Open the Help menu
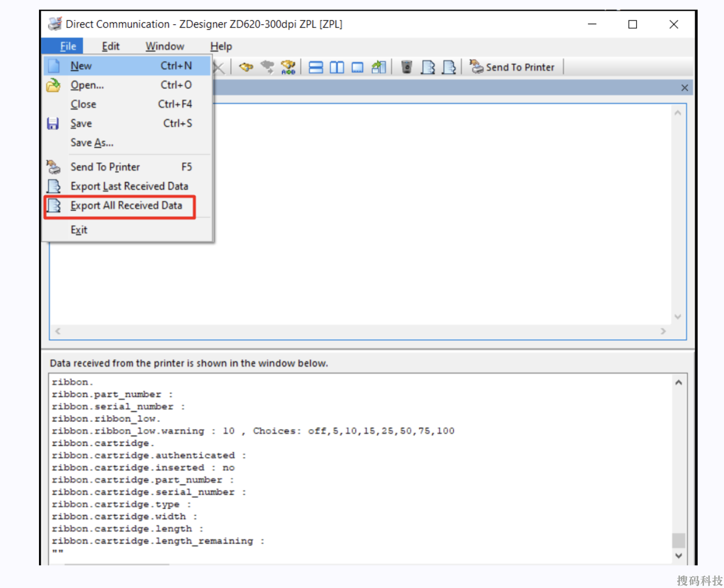 (x=221, y=46)
